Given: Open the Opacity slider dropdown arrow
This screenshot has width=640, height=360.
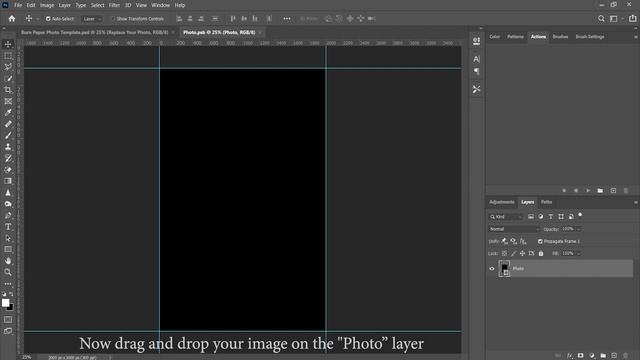Looking at the screenshot, I should pos(579,229).
